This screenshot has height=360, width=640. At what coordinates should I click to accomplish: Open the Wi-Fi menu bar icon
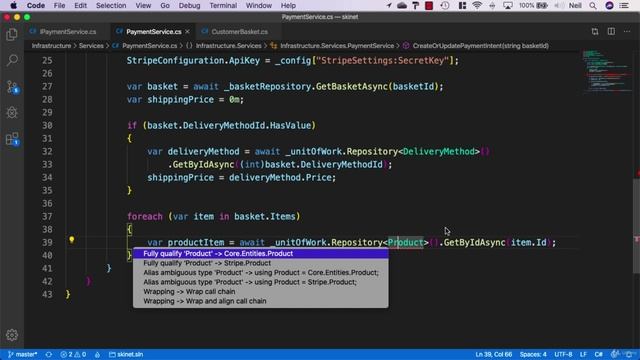pyautogui.click(x=477, y=5)
